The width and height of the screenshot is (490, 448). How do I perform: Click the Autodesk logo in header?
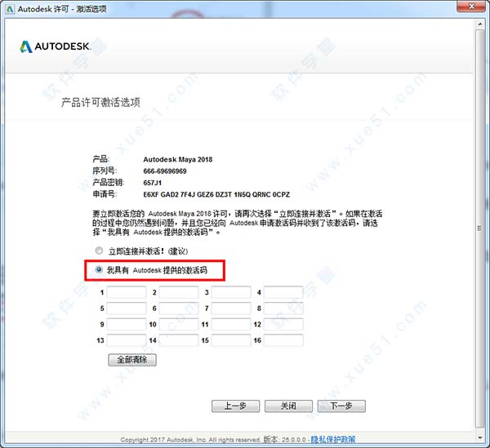point(56,47)
